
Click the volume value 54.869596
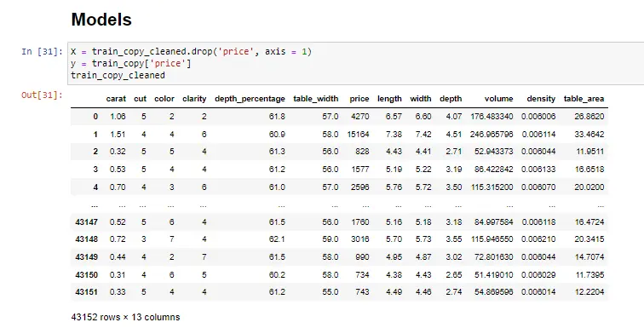point(494,292)
